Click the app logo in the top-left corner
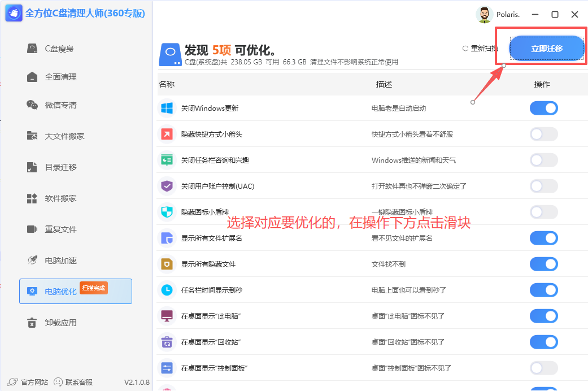This screenshot has height=391, width=588. [13, 12]
